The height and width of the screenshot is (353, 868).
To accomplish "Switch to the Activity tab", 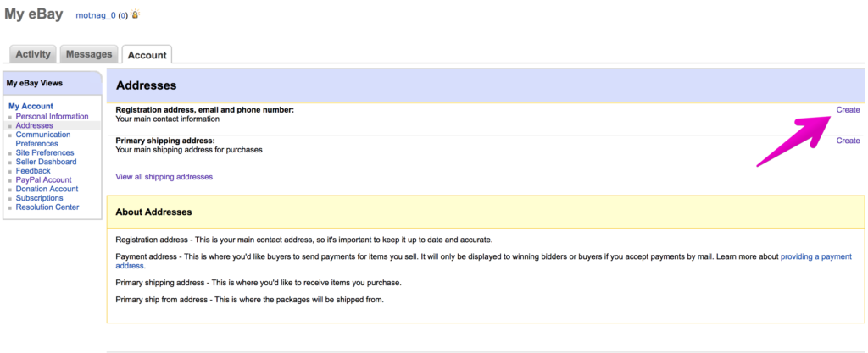I will [33, 54].
